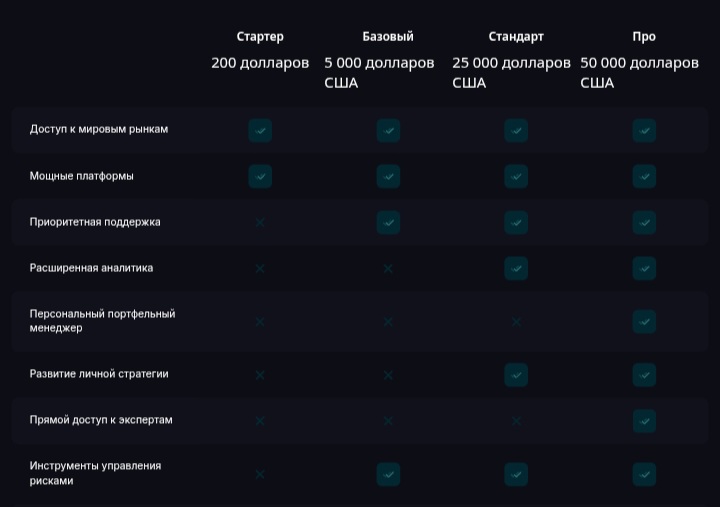
Task: Click the Стартер cross for Приоритетная поддержка
Action: tap(260, 222)
